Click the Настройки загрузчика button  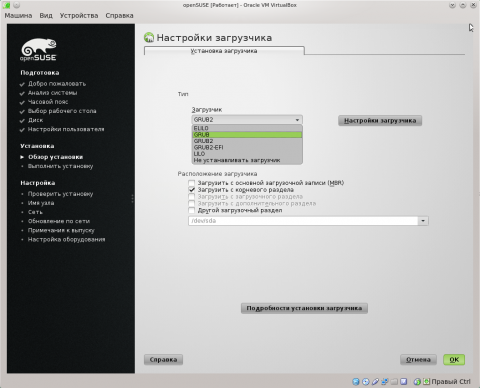[x=380, y=121]
